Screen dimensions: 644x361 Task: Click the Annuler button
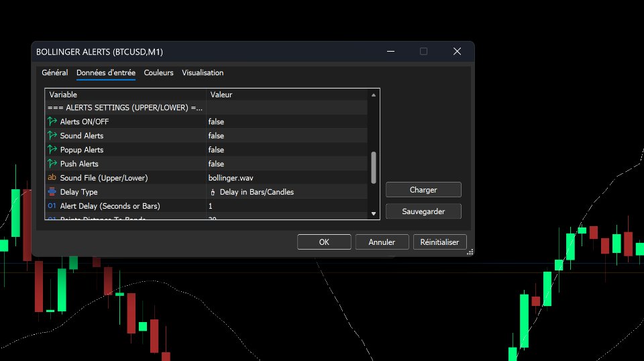tap(382, 242)
